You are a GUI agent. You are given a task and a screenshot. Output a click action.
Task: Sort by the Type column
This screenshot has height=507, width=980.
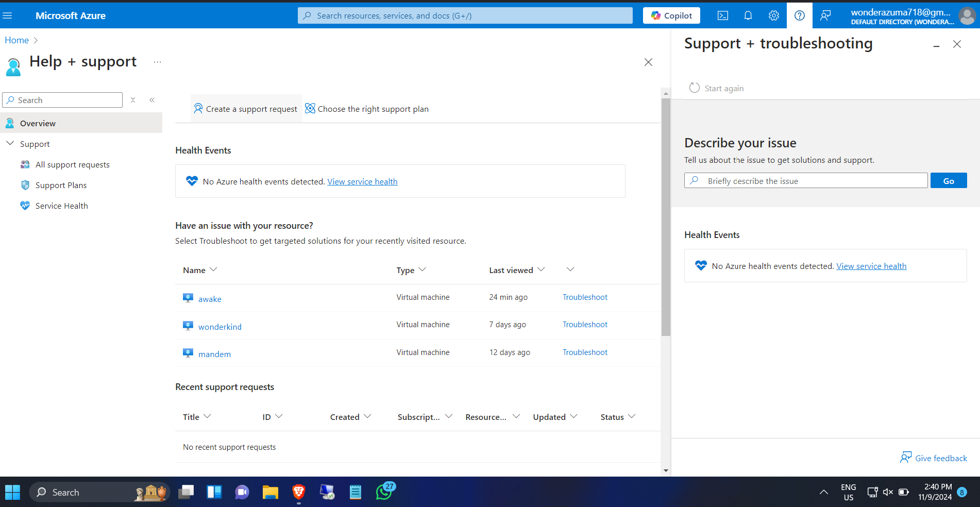point(411,270)
